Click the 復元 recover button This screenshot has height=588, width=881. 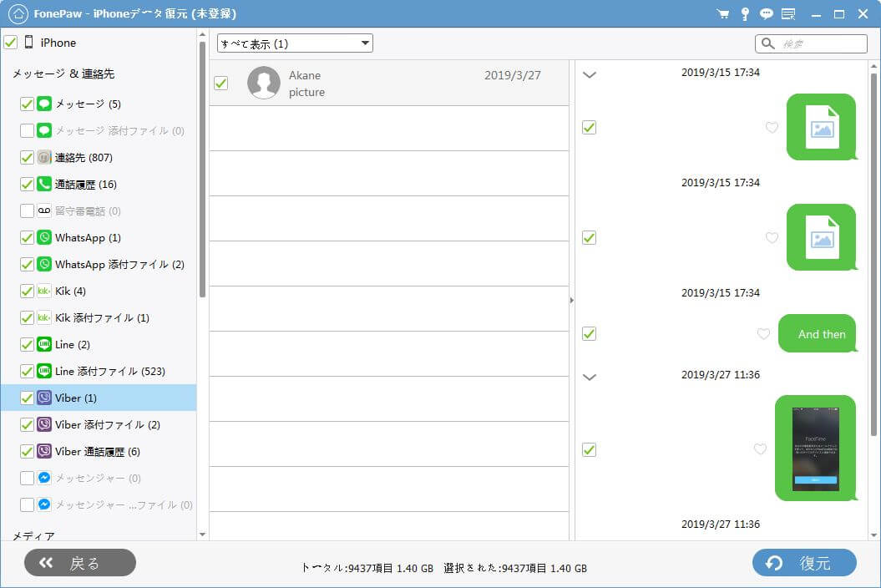(804, 563)
